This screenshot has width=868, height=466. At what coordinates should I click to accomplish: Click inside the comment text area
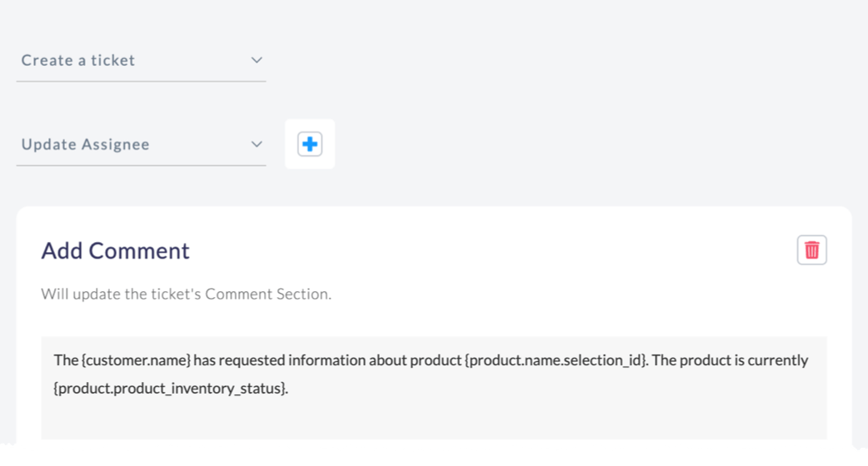[x=433, y=388]
